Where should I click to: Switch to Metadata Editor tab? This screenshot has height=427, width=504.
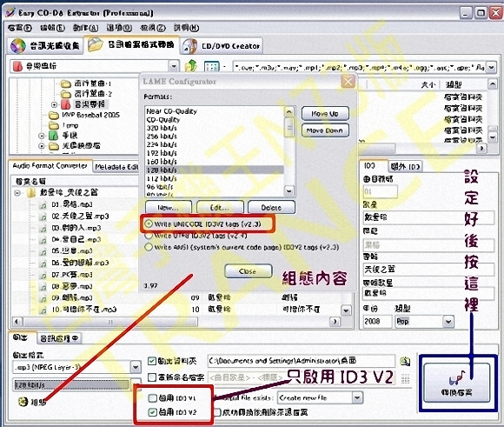click(x=116, y=167)
